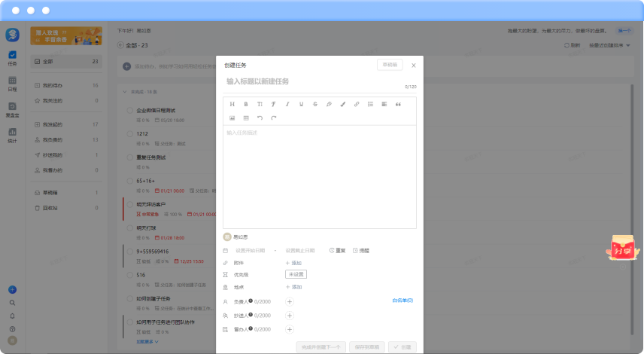The image size is (644, 354).
Task: Insert a block quote
Action: 398,104
